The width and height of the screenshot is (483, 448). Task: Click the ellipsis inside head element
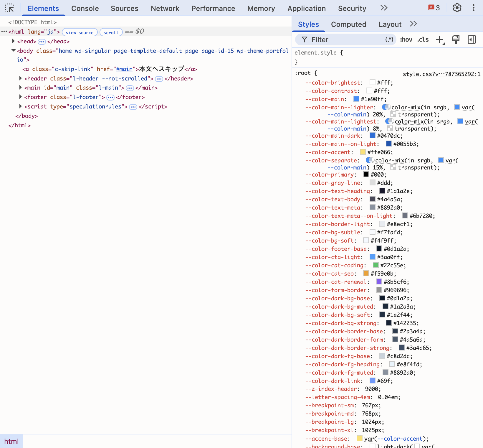(42, 42)
